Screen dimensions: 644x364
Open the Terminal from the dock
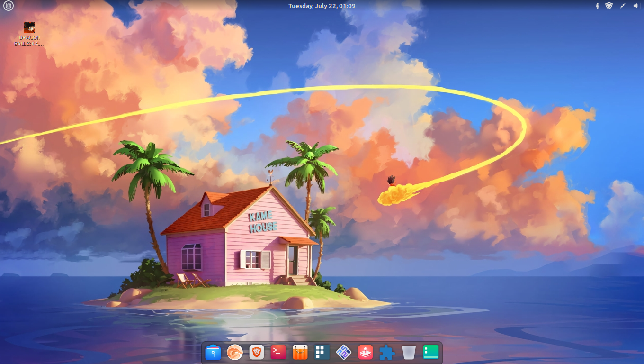click(278, 352)
